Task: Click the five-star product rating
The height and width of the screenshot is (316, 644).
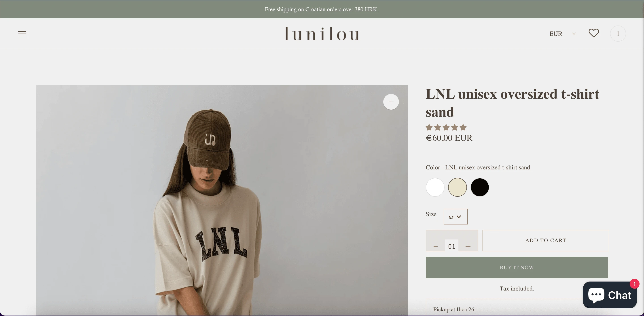Action: (x=446, y=127)
